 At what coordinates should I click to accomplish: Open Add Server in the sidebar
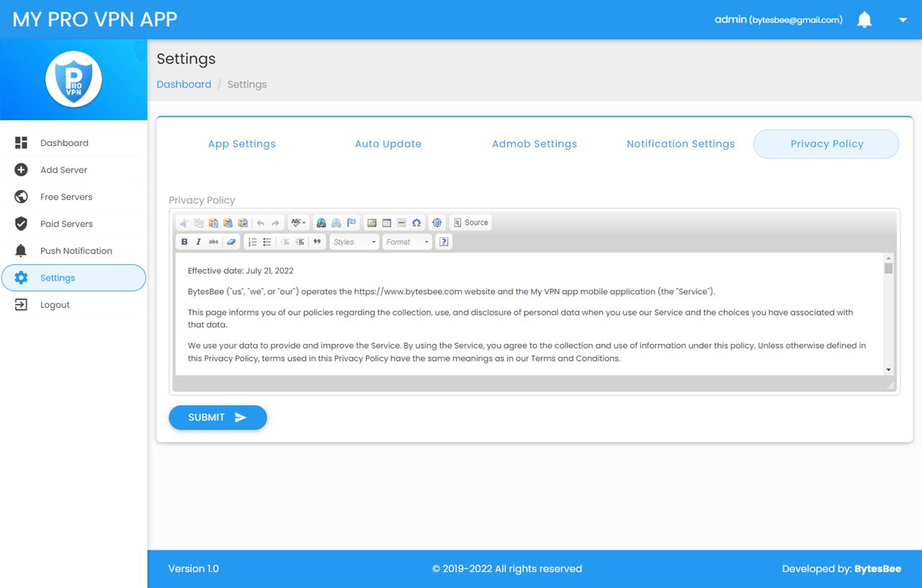[73, 170]
